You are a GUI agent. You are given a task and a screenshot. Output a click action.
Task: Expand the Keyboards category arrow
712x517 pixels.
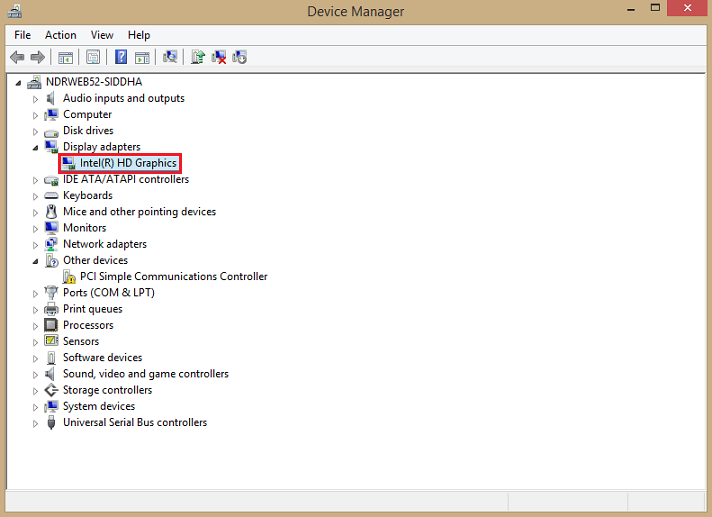[35, 197]
